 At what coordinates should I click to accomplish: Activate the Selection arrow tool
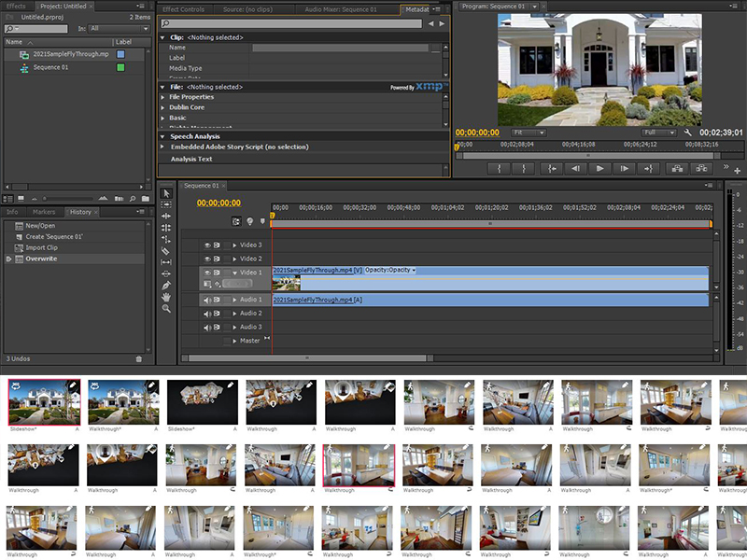(x=166, y=193)
